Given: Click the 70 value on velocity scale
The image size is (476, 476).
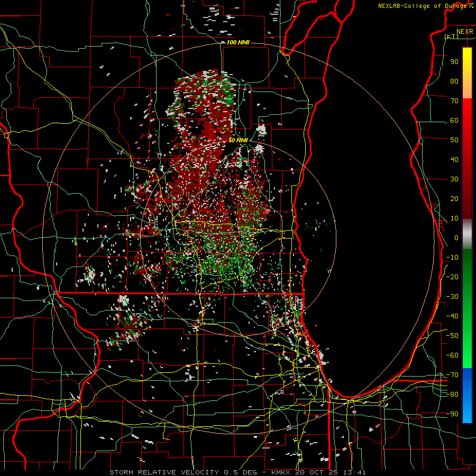Looking at the screenshot, I should click(454, 101).
